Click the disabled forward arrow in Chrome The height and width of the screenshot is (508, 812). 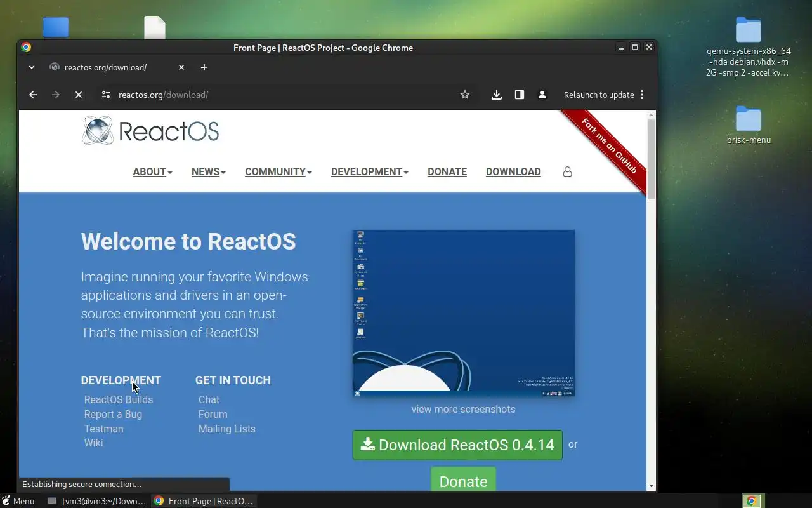tap(56, 95)
